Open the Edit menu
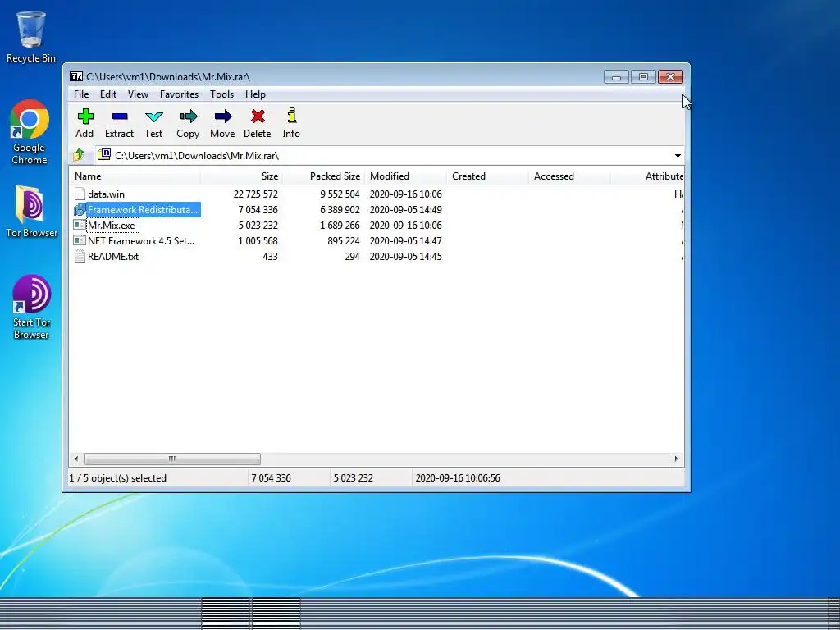The width and height of the screenshot is (840, 630). pyautogui.click(x=108, y=94)
